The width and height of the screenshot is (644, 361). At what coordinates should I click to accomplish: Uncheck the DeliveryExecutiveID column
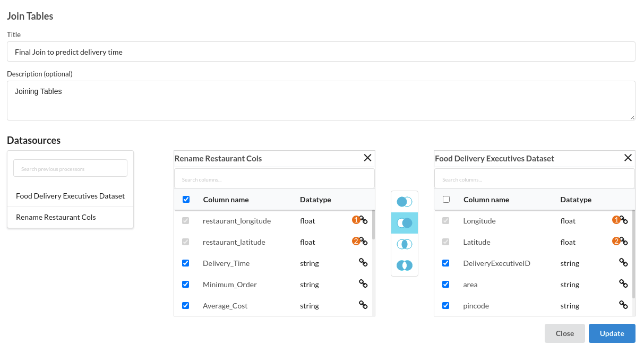pyautogui.click(x=445, y=263)
